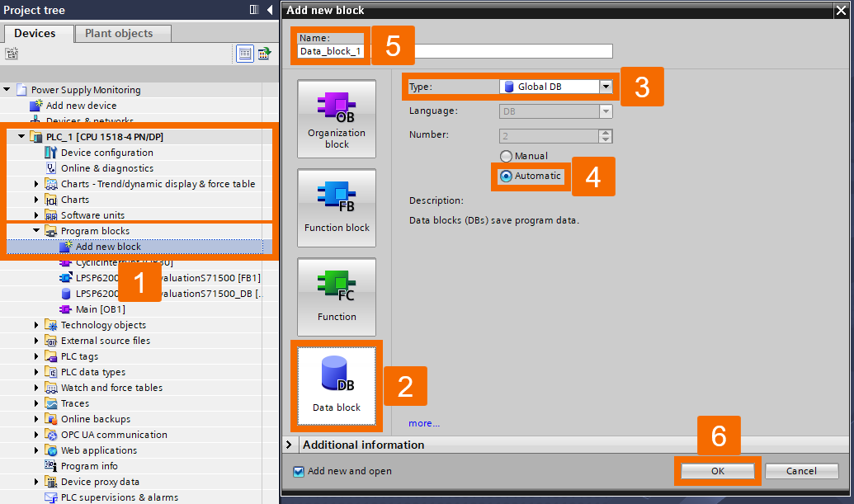Select the Online & diagnostics entry

107,168
